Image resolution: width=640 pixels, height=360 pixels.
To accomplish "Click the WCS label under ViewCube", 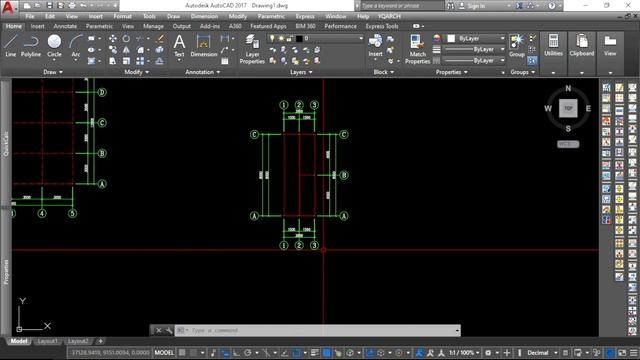I will (568, 144).
